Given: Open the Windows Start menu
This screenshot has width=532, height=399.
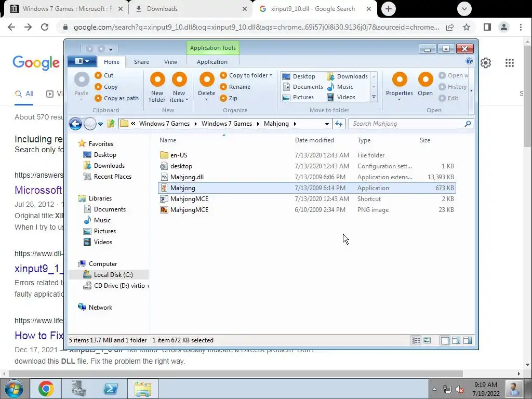Looking at the screenshot, I should point(14,389).
